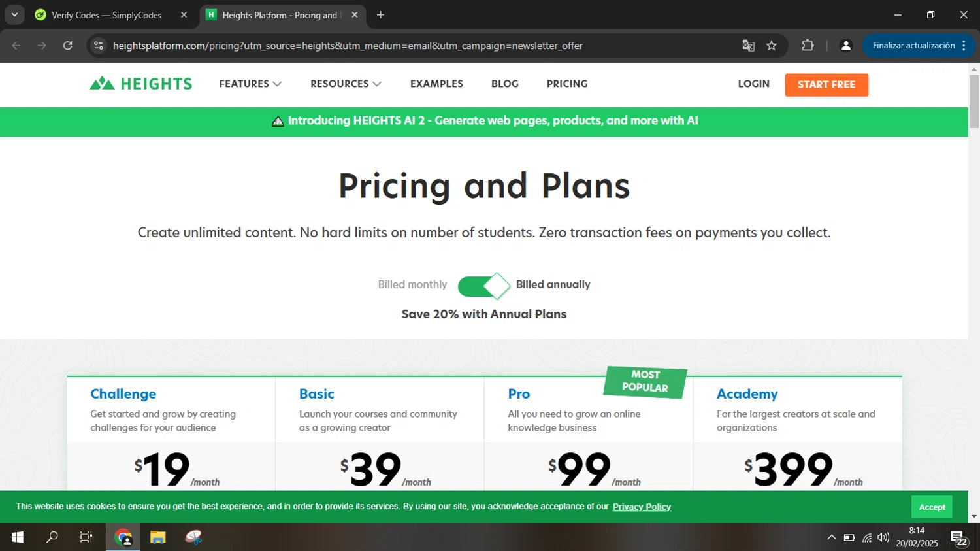This screenshot has width=980, height=551.
Task: Select the Billed annually label
Action: [x=553, y=285]
